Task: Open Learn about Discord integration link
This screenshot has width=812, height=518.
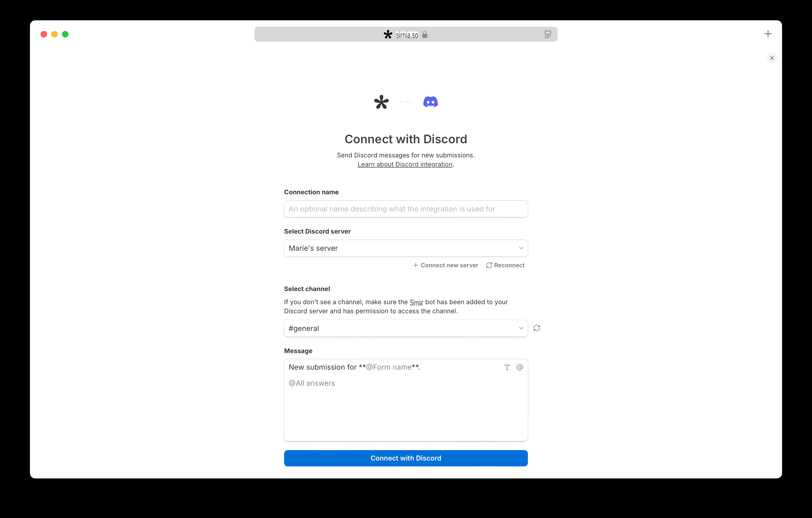Action: 405,164
